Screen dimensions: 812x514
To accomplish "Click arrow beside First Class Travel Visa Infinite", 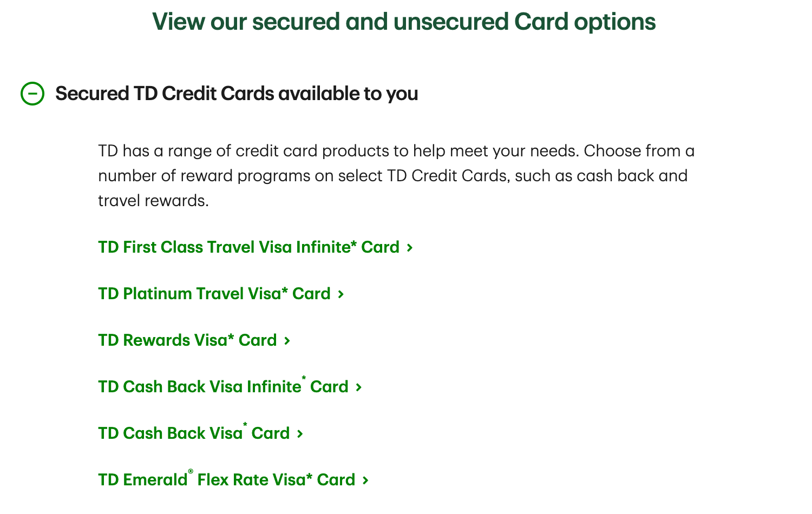I will coord(410,248).
